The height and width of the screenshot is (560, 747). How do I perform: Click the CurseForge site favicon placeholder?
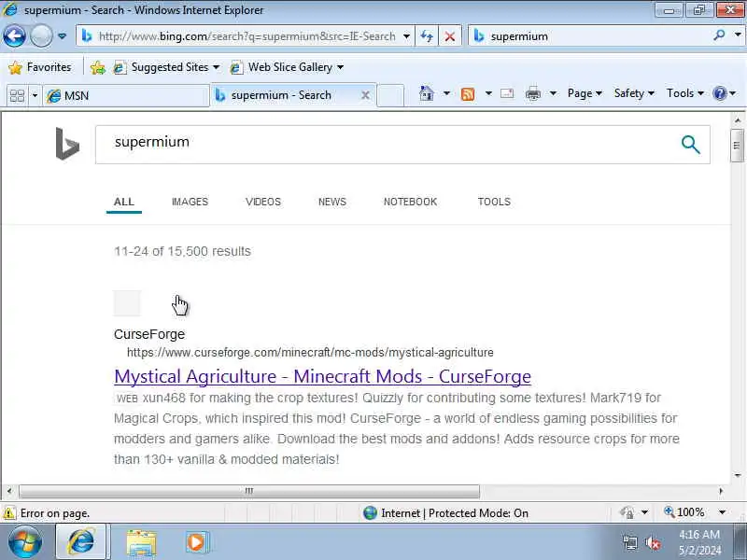[127, 303]
